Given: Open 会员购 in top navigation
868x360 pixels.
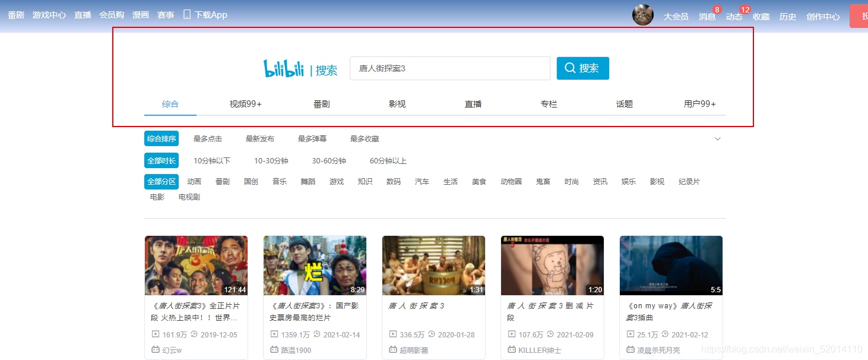Looking at the screenshot, I should pos(112,15).
